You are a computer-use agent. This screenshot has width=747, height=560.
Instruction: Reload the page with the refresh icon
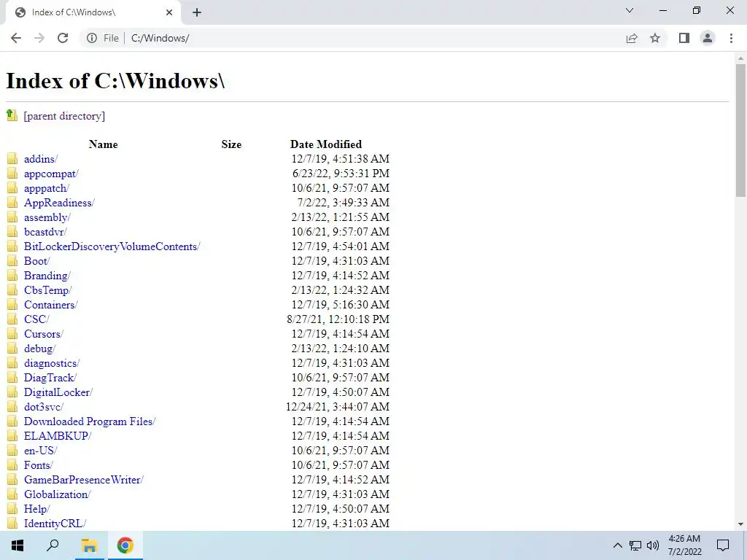pyautogui.click(x=63, y=38)
